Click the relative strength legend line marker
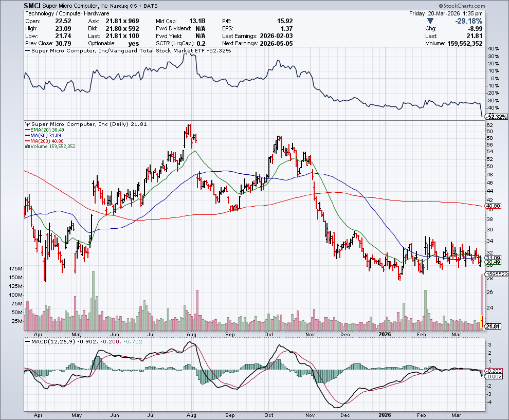The width and height of the screenshot is (509, 420). (28, 51)
